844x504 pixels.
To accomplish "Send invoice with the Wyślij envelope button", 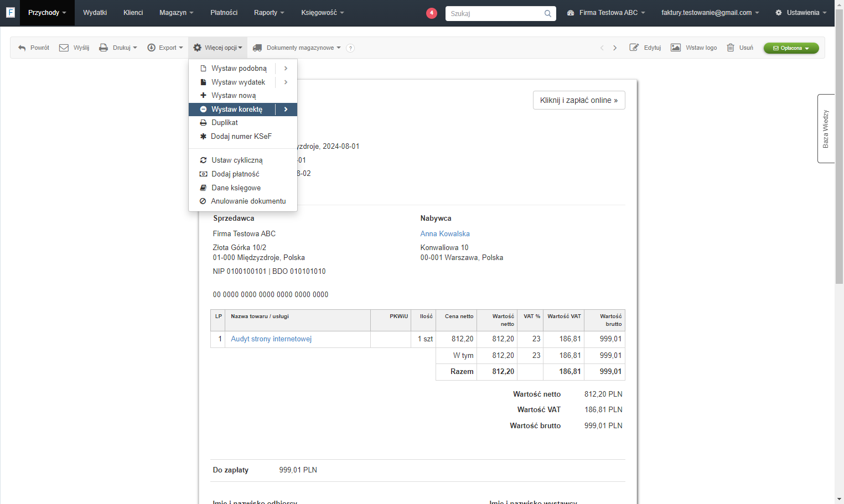I will pyautogui.click(x=74, y=48).
